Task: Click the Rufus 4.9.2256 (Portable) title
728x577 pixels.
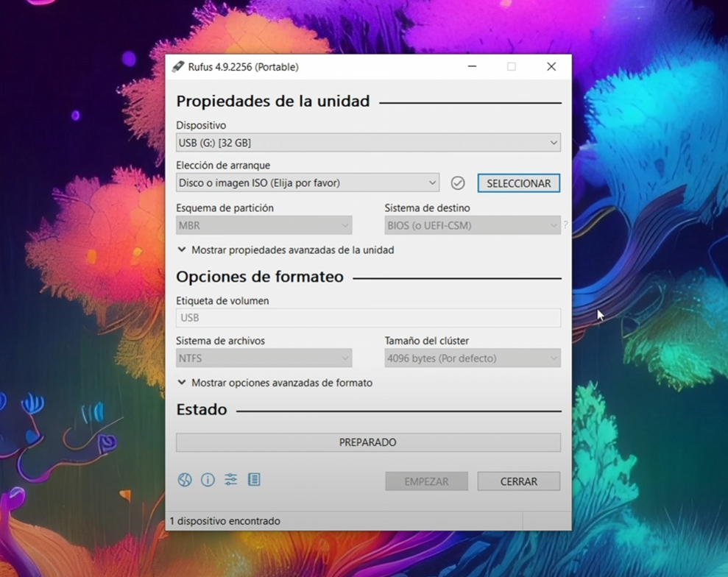Action: click(x=244, y=67)
